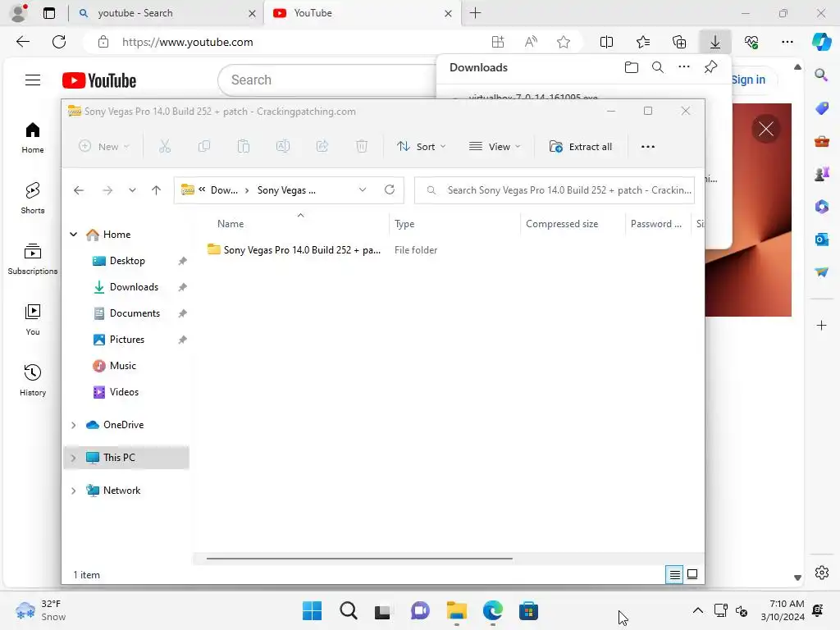Switch to large thumbnails view in status bar
Screen dimensions: 840x630
[692, 574]
